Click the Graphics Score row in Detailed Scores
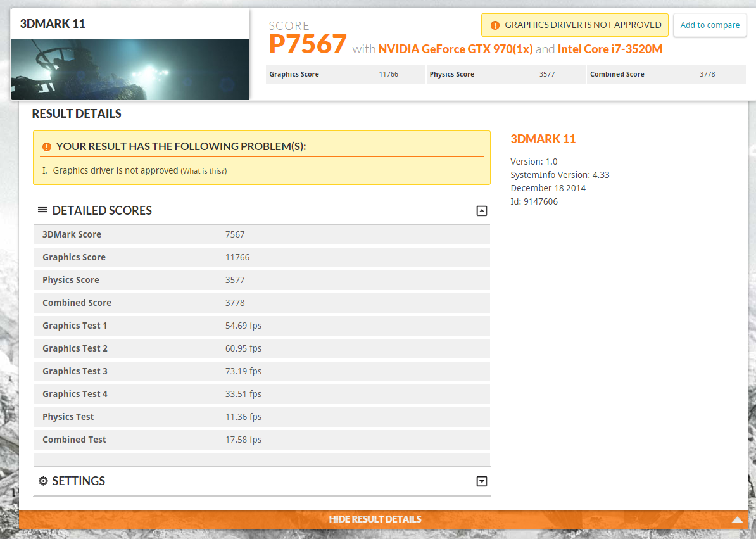Screen dimensions: 756x539 (261, 257)
